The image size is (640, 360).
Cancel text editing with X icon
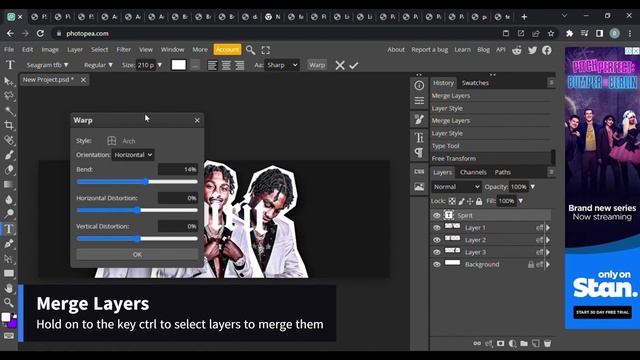click(340, 65)
